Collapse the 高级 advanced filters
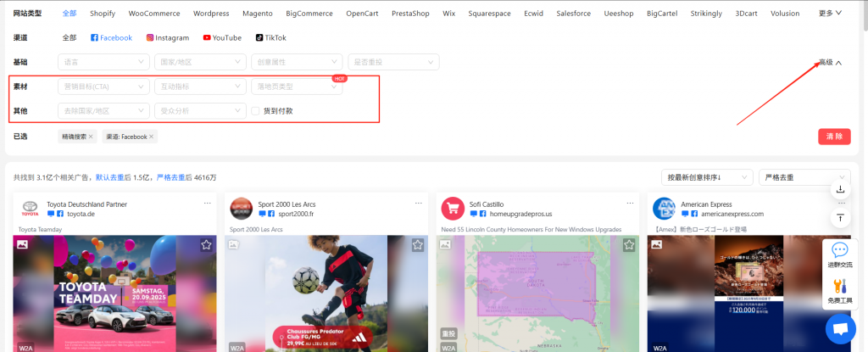 830,63
